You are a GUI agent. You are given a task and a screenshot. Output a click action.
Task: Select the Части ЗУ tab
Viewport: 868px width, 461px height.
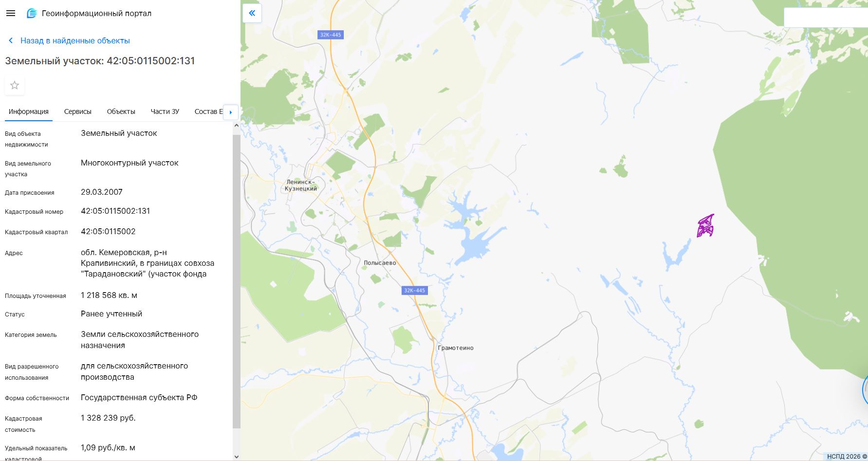click(x=165, y=111)
